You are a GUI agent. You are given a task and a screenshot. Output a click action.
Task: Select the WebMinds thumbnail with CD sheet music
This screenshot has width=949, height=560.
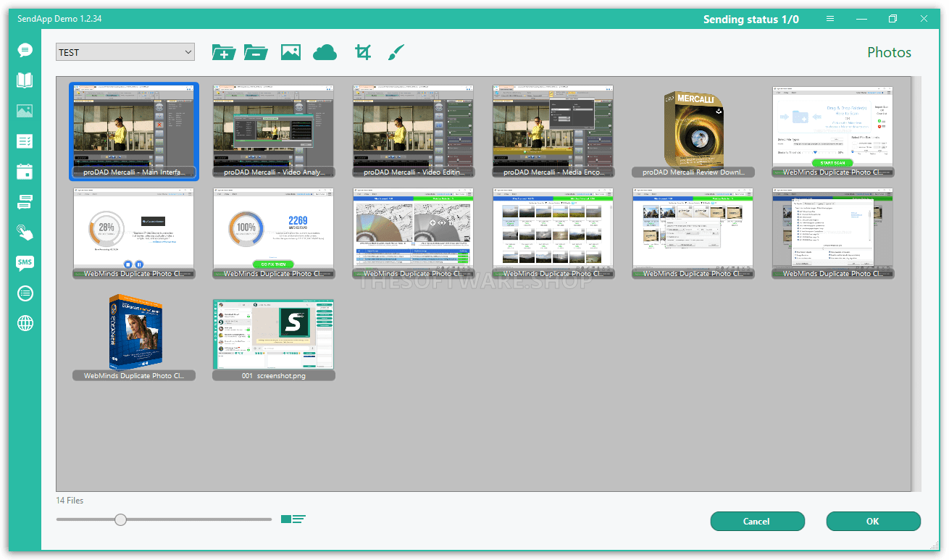pos(414,233)
